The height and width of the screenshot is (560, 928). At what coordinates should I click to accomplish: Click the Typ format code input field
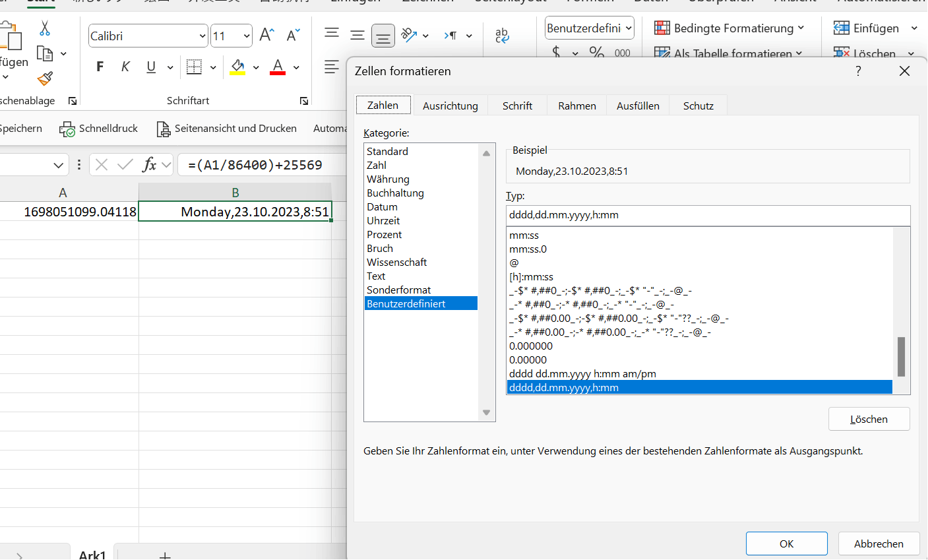[x=707, y=215]
